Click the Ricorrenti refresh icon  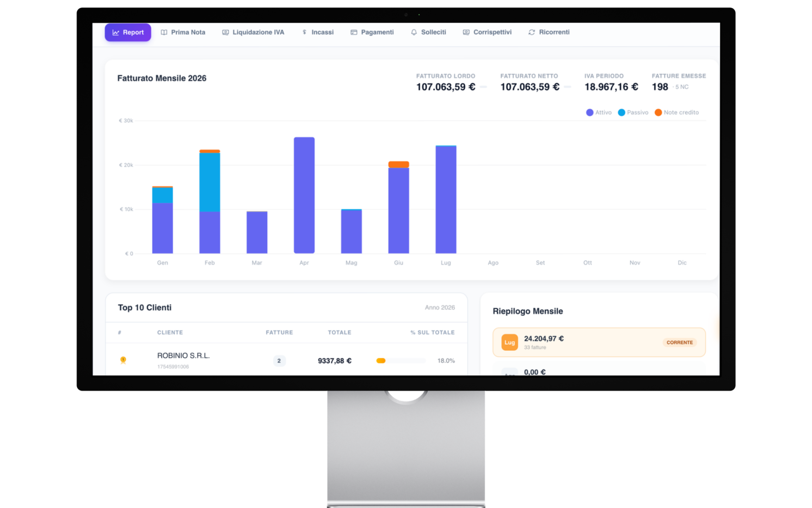coord(531,33)
